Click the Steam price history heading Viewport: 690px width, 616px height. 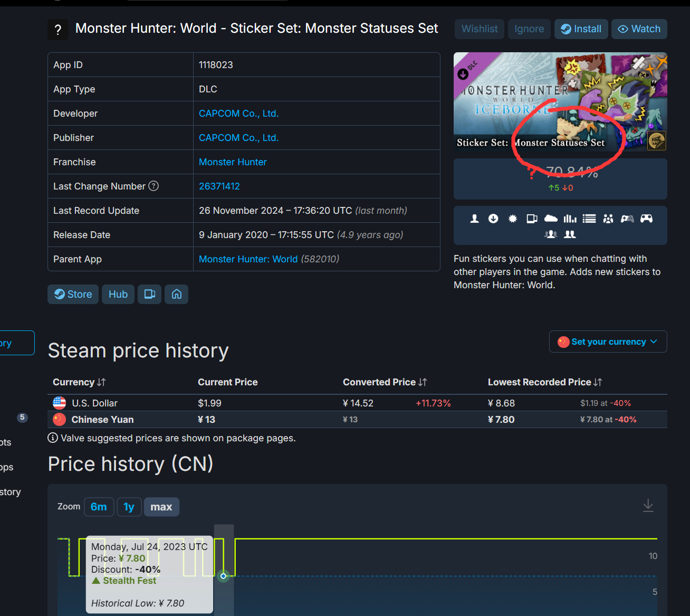tap(138, 350)
